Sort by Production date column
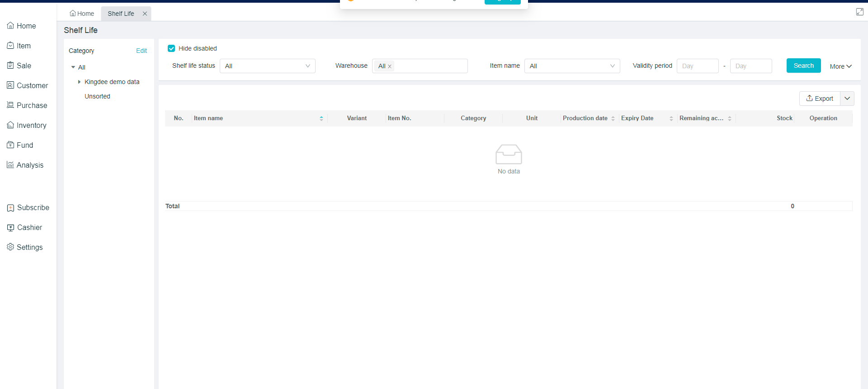The width and height of the screenshot is (868, 389). [613, 118]
